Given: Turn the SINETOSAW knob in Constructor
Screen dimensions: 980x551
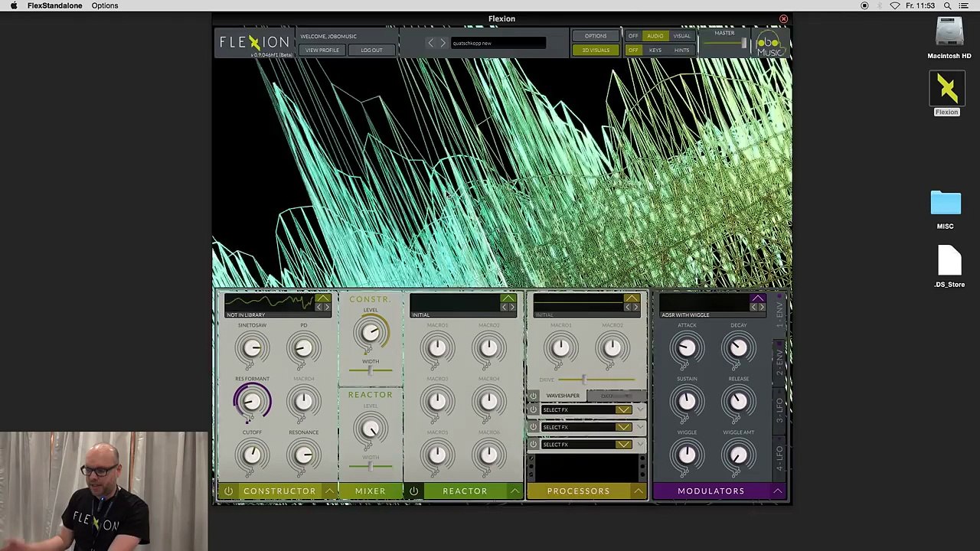Looking at the screenshot, I should (252, 348).
